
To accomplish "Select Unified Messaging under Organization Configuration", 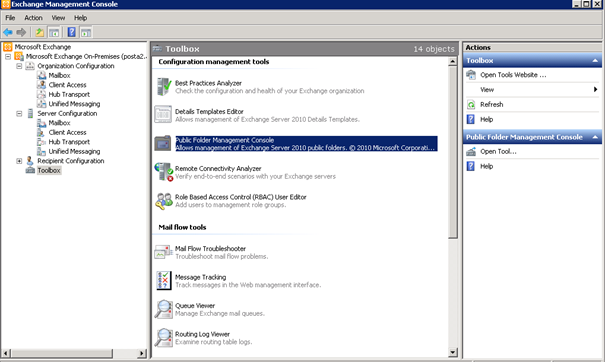I will (x=74, y=104).
